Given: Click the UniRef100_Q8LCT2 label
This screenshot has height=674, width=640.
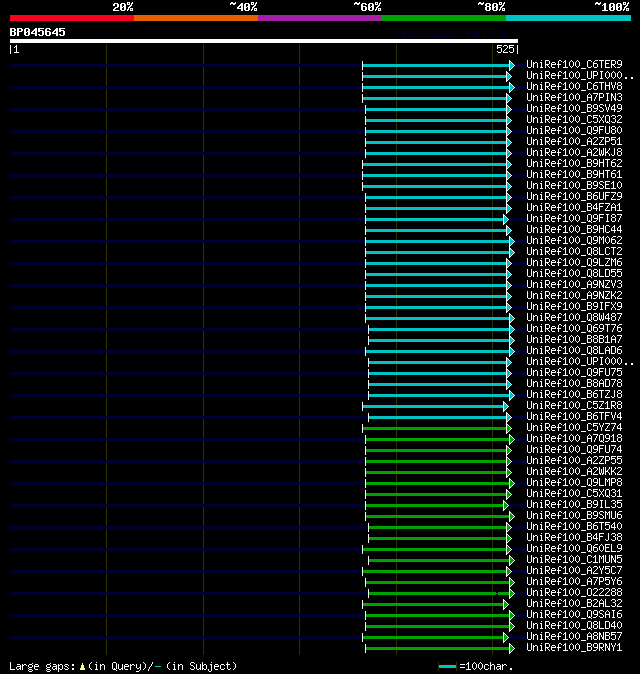Looking at the screenshot, I should [x=574, y=251].
